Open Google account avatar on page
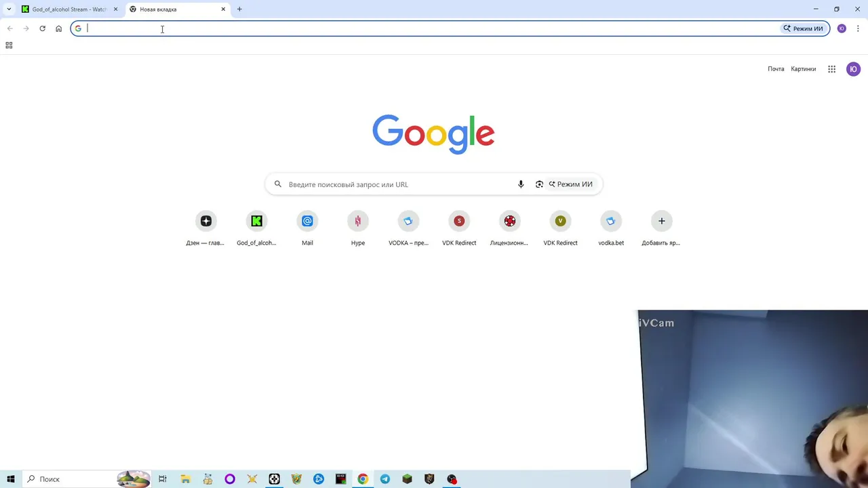Image resolution: width=868 pixels, height=488 pixels. 853,69
